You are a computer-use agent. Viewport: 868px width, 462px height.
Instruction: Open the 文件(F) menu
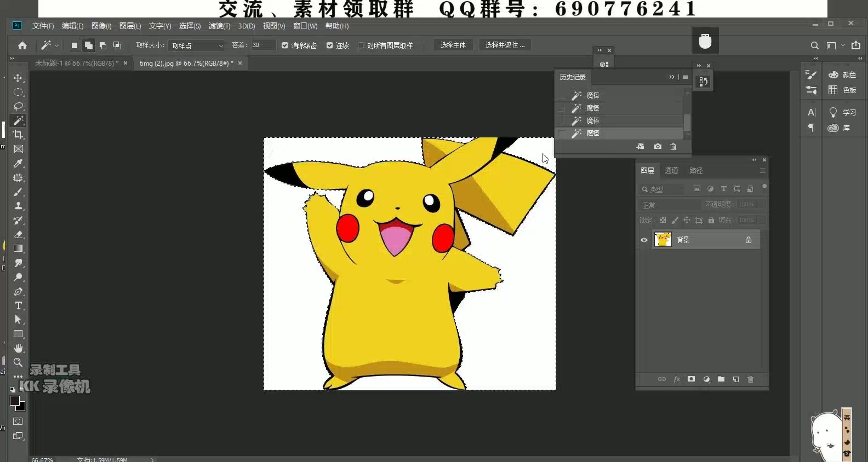pos(43,26)
